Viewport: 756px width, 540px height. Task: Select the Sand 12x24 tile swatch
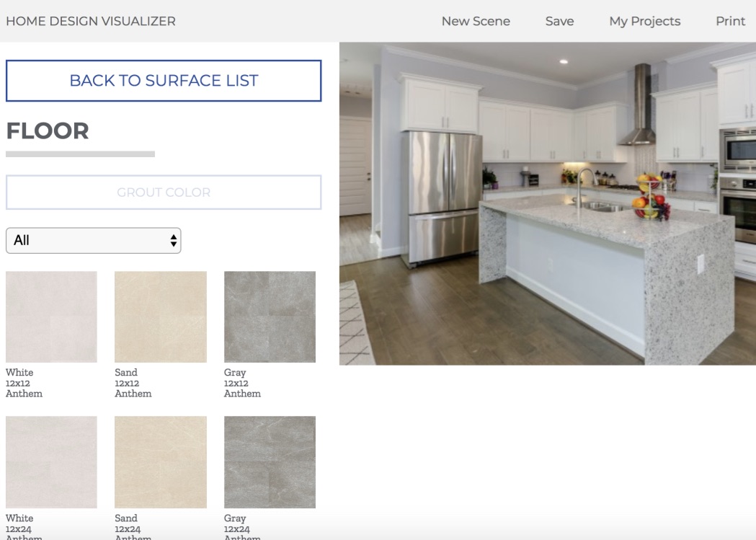click(160, 462)
